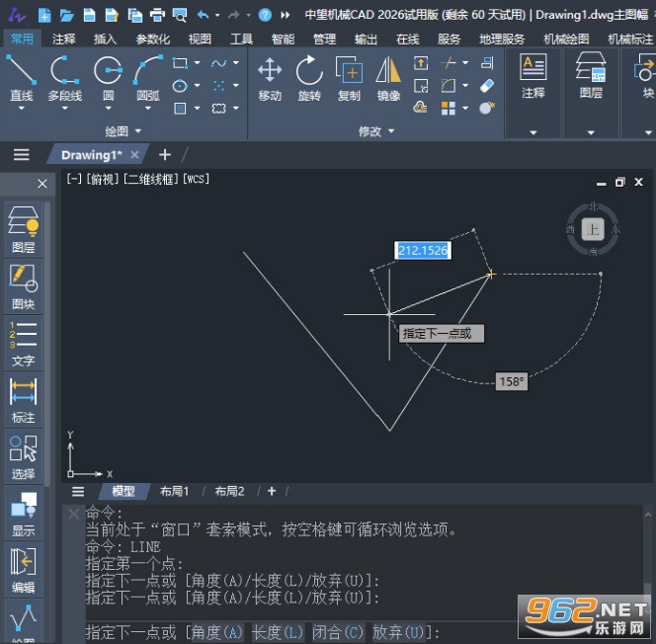This screenshot has width=656, height=644.
Task: Click the 标注 icon in left sidebar
Action: tap(24, 400)
